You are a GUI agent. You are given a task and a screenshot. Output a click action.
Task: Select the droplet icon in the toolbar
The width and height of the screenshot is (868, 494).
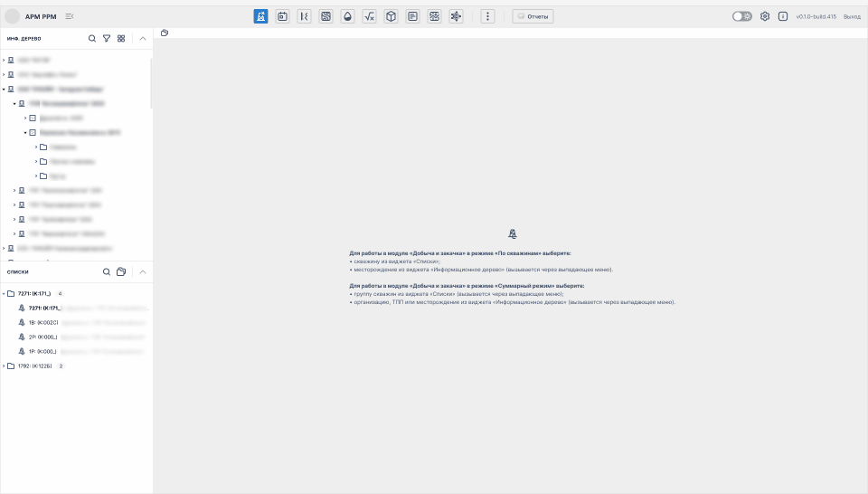click(347, 16)
